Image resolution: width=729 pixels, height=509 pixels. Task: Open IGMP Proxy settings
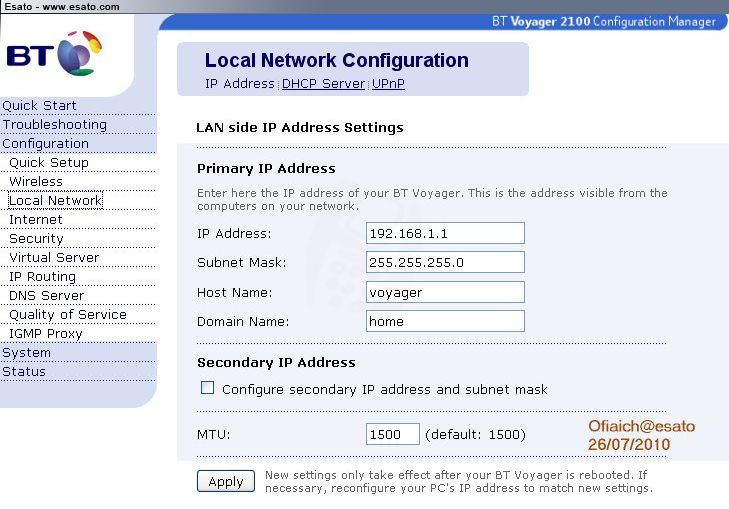(46, 334)
